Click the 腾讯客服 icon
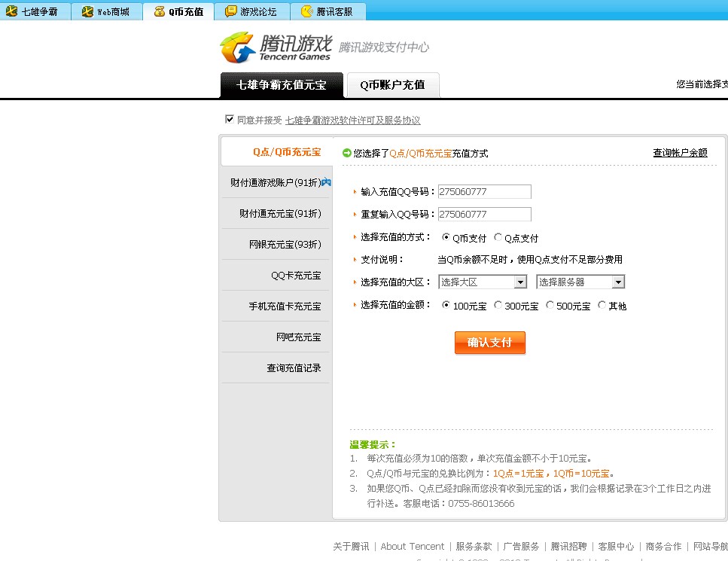This screenshot has width=728, height=561. coord(307,11)
